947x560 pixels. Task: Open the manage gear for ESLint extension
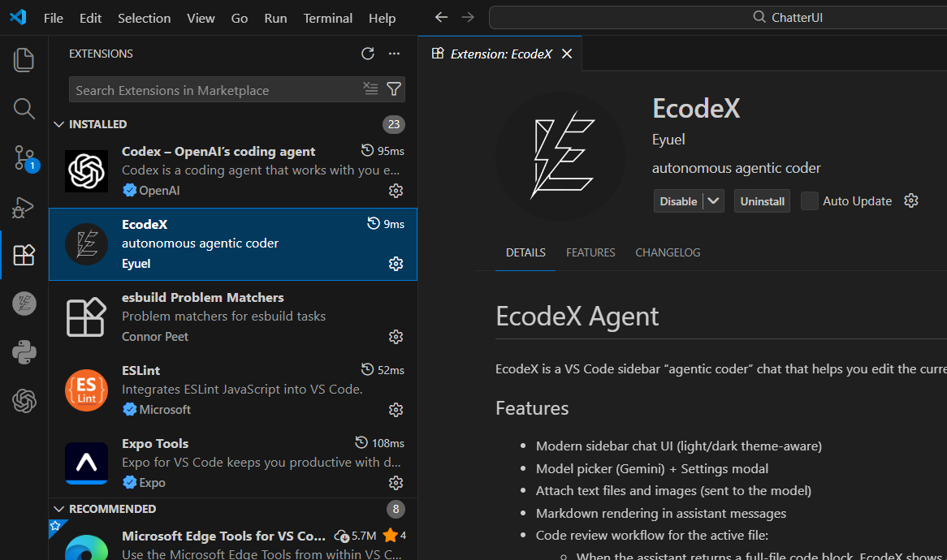tap(396, 409)
